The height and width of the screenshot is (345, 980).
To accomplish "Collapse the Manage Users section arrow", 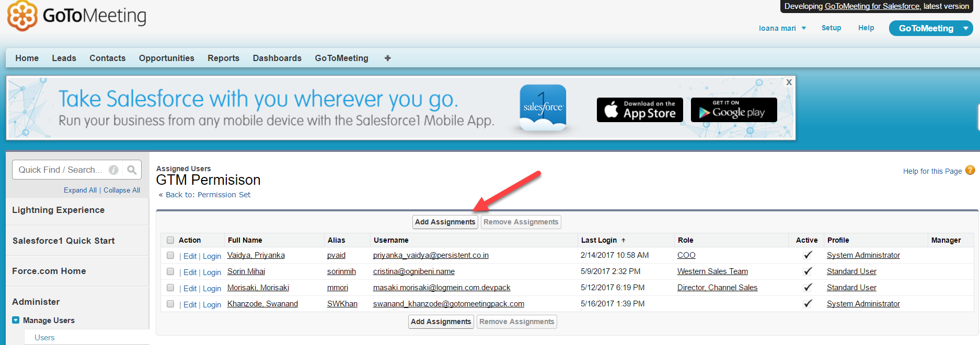I will click(x=16, y=320).
